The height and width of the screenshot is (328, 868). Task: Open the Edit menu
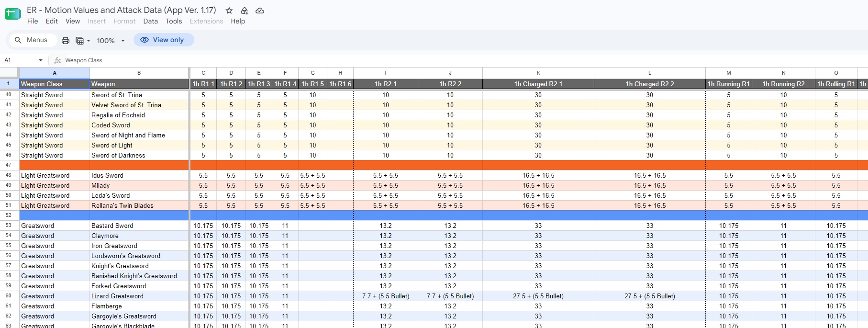[x=52, y=21]
